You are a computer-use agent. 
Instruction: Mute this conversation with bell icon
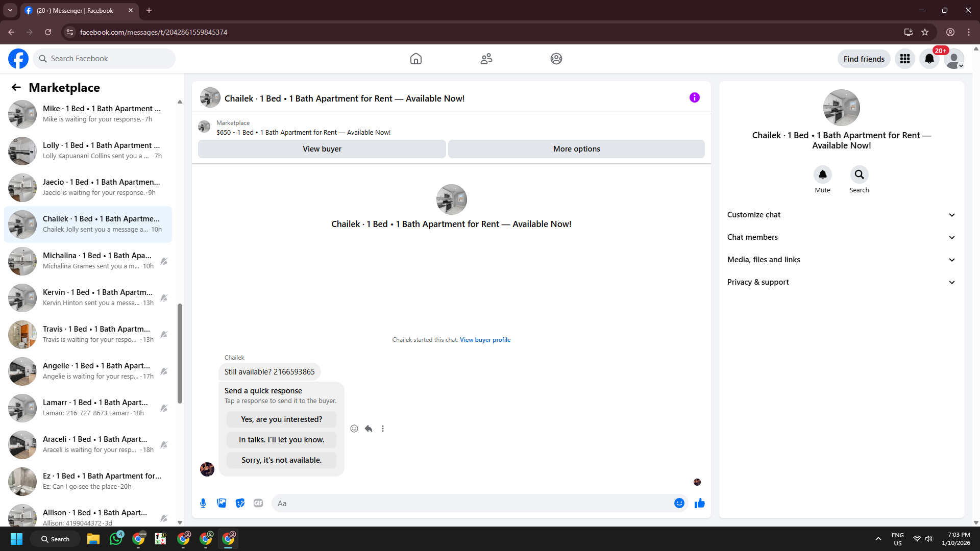[x=822, y=174]
